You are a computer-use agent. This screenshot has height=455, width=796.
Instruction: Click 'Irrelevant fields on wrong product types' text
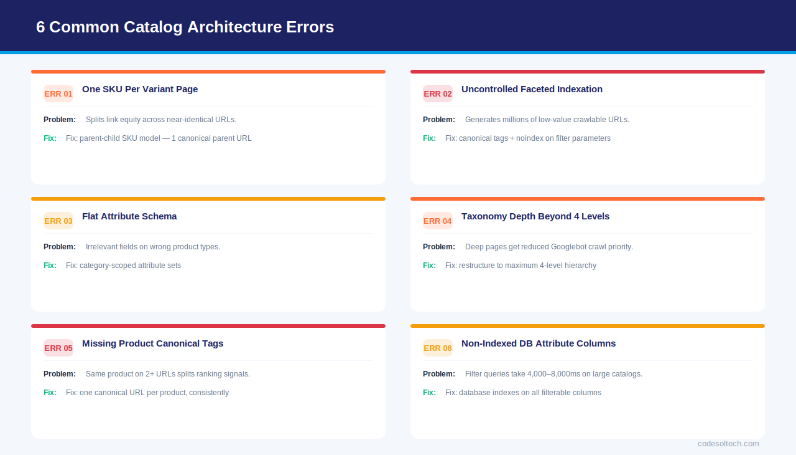tap(153, 247)
